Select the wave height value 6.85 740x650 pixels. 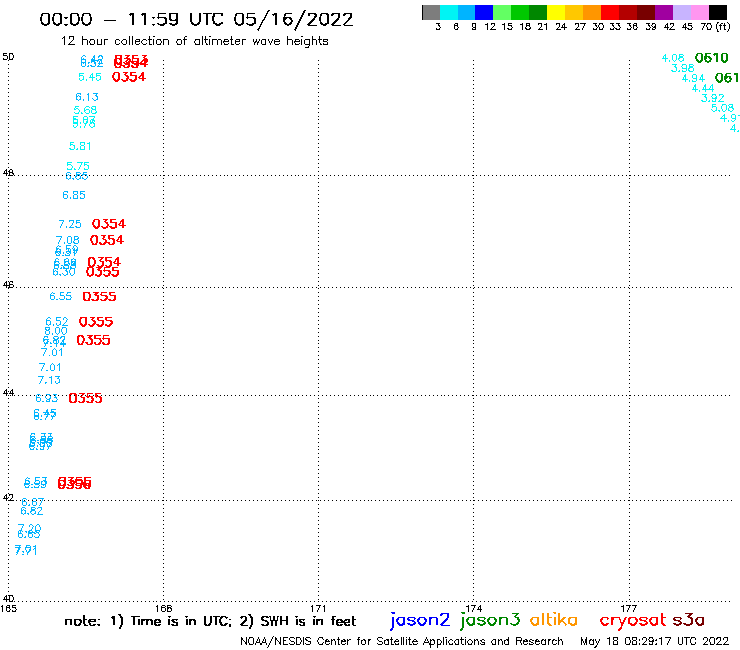coord(74,195)
